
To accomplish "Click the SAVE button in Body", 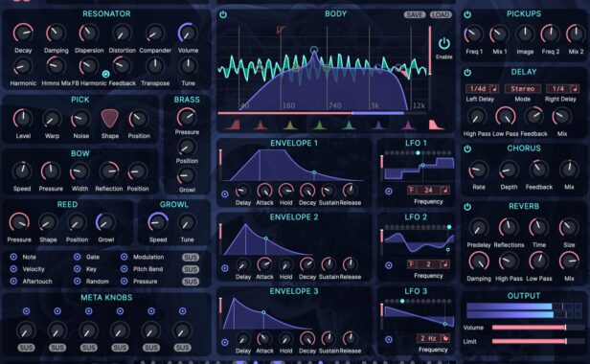I will click(415, 14).
